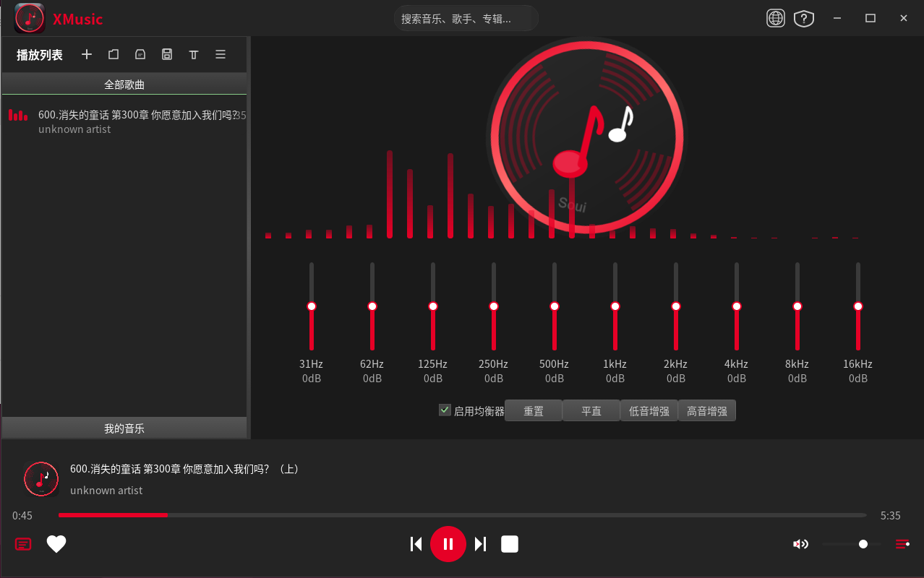
Task: Click the 1kHz equalizer slider handle
Action: tap(615, 306)
